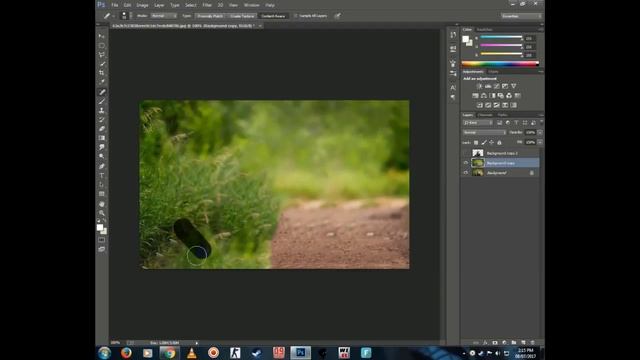This screenshot has height=360, width=640.
Task: Open the Character panel icon
Action: (453, 88)
